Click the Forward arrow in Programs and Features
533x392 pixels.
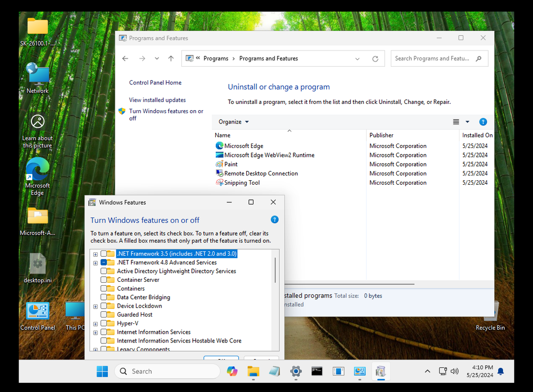(142, 58)
